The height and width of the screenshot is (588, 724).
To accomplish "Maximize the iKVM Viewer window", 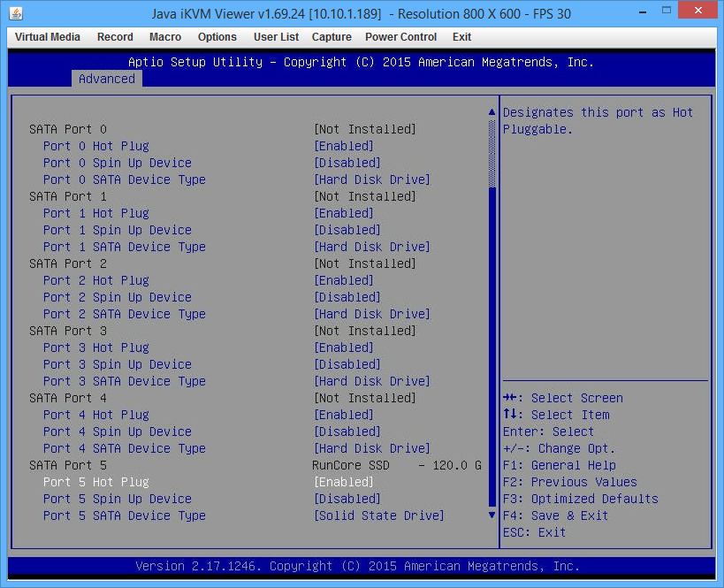I will (x=667, y=11).
